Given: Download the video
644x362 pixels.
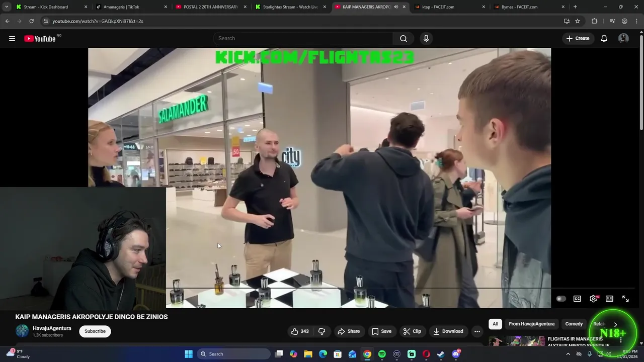Looking at the screenshot, I should (x=448, y=331).
